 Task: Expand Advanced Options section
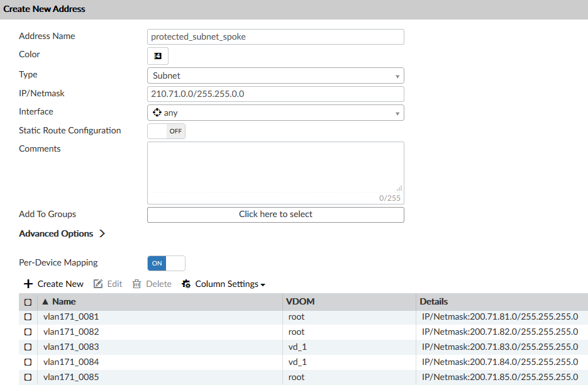(103, 233)
